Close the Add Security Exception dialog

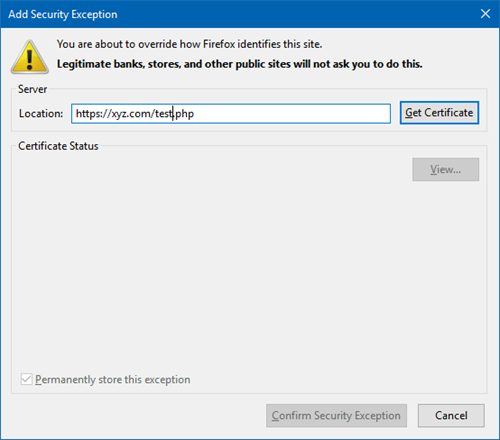point(485,14)
